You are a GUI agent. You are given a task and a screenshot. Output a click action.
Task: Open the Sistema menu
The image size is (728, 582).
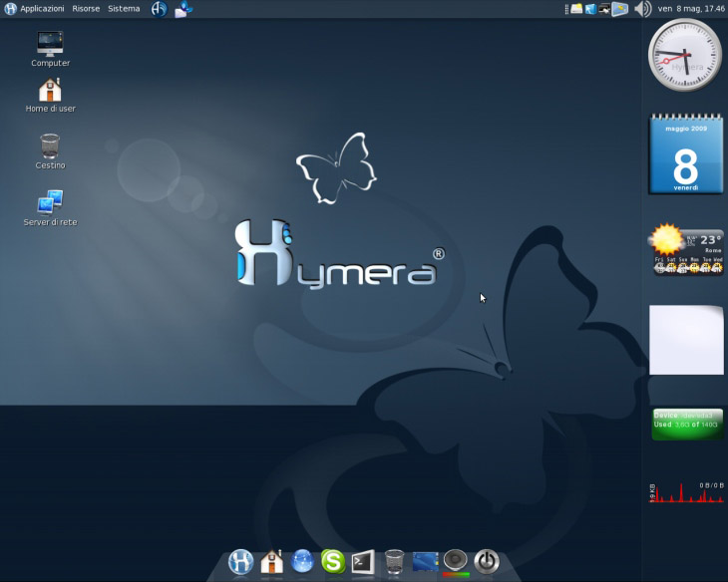124,8
